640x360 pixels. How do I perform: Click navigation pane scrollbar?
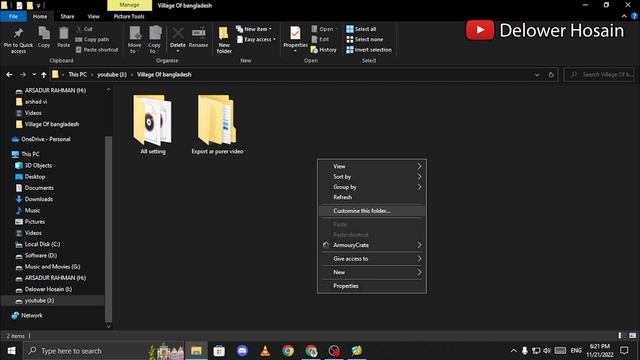[108, 229]
